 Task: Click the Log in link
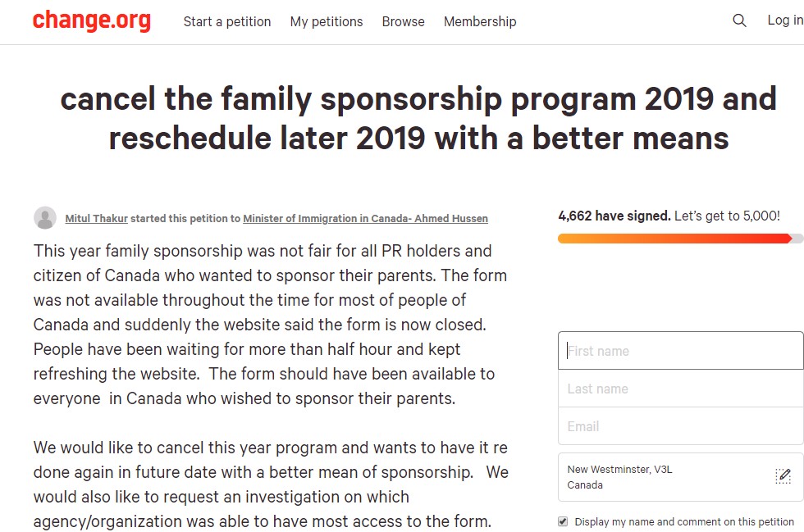(x=784, y=20)
